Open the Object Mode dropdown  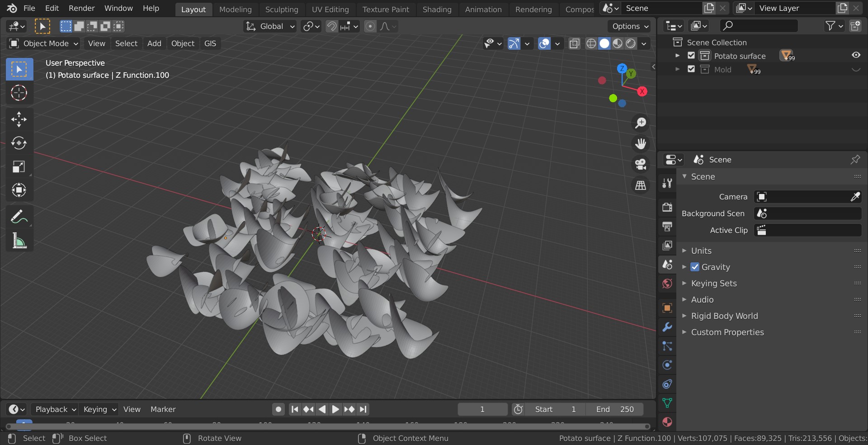pos(44,43)
